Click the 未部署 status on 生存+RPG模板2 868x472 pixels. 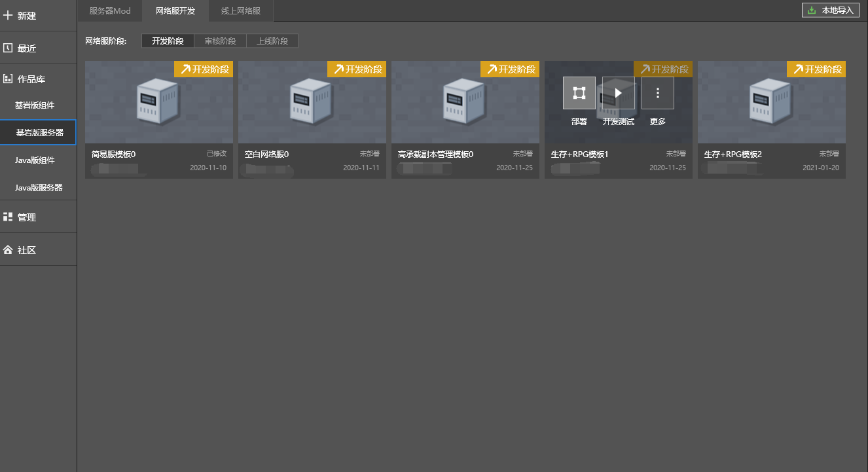[829, 154]
